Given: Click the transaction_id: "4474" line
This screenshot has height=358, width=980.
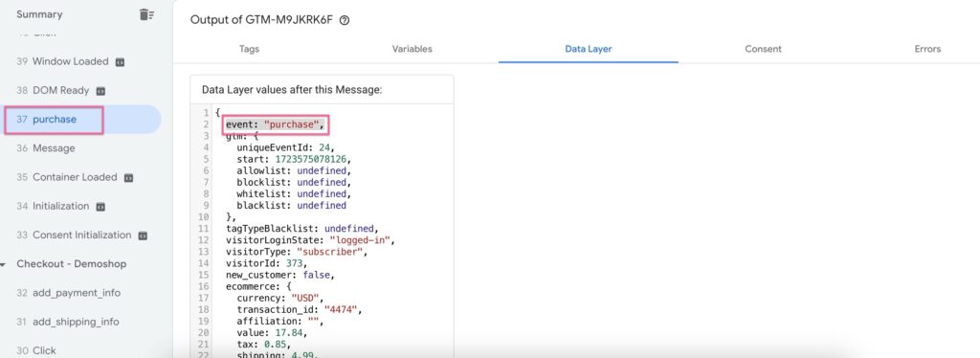Looking at the screenshot, I should 300,309.
